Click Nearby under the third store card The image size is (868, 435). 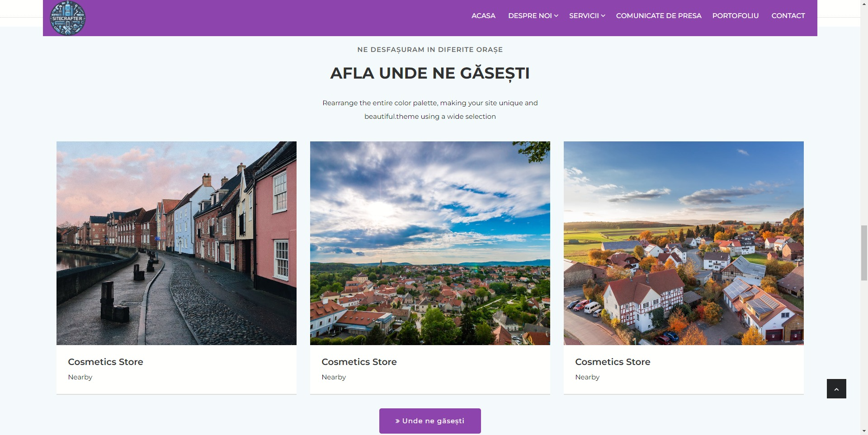point(587,377)
